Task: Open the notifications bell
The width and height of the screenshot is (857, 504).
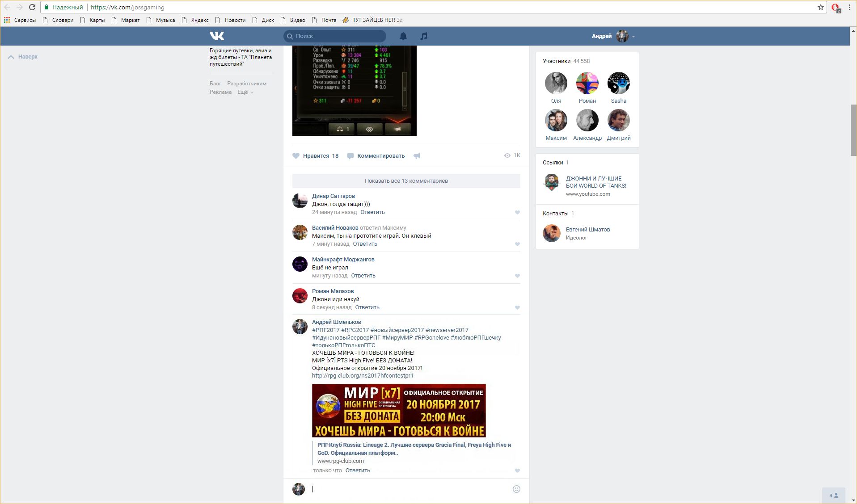Action: tap(403, 36)
